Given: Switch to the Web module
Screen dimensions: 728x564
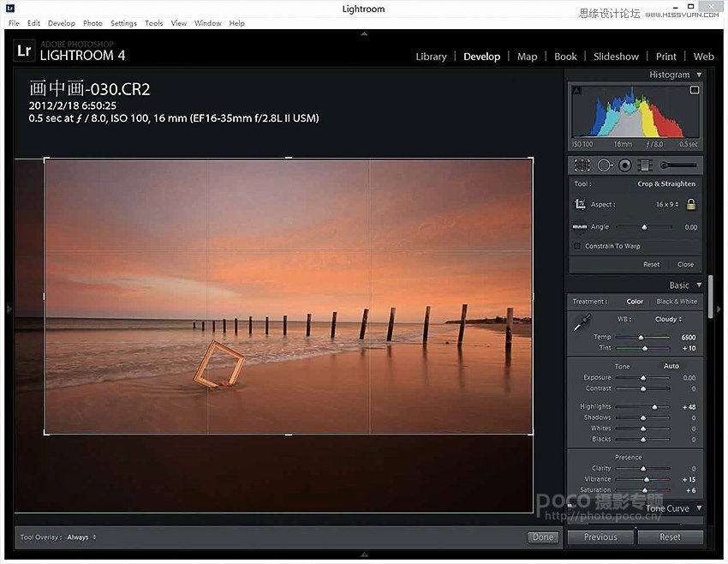Looking at the screenshot, I should pyautogui.click(x=703, y=57).
